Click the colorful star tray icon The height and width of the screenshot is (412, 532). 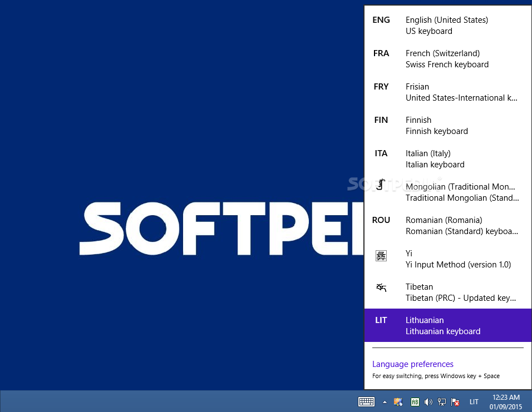(398, 402)
